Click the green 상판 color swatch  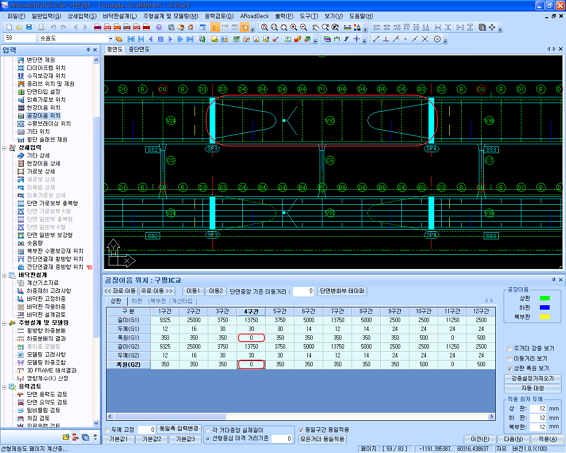544,298
